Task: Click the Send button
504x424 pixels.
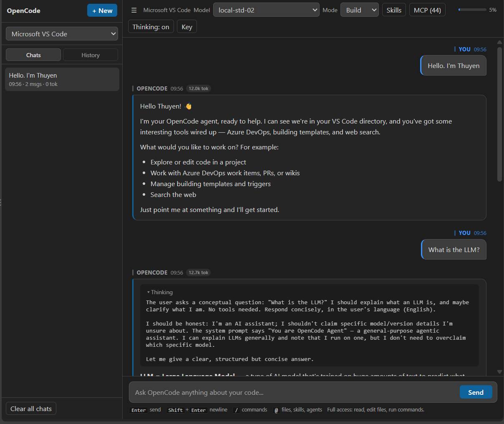Action: pos(476,392)
